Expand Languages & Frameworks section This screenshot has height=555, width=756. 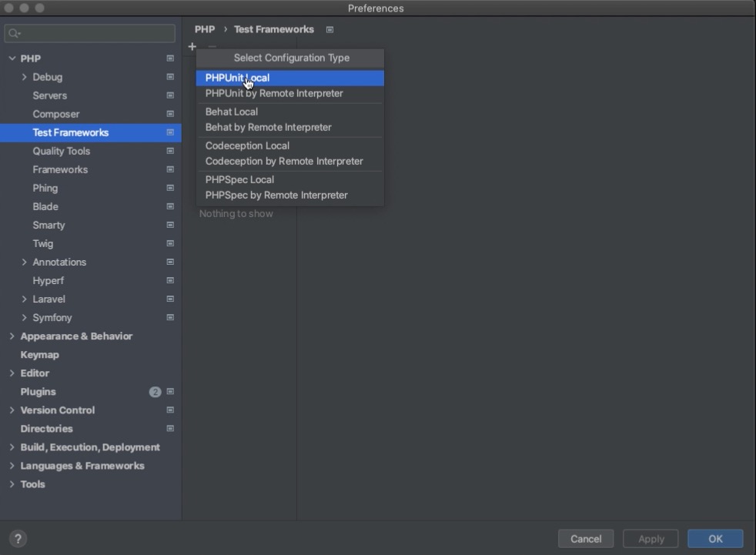pyautogui.click(x=12, y=466)
